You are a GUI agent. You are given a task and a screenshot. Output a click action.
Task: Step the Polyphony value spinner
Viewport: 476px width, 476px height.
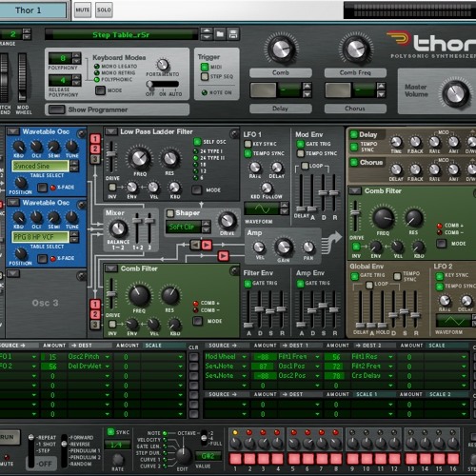point(76,58)
